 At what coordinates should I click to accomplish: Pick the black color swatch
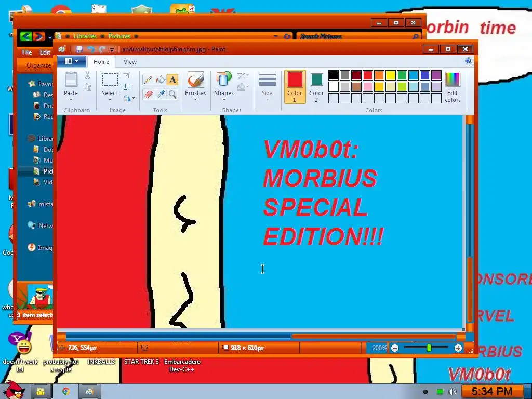click(x=334, y=75)
